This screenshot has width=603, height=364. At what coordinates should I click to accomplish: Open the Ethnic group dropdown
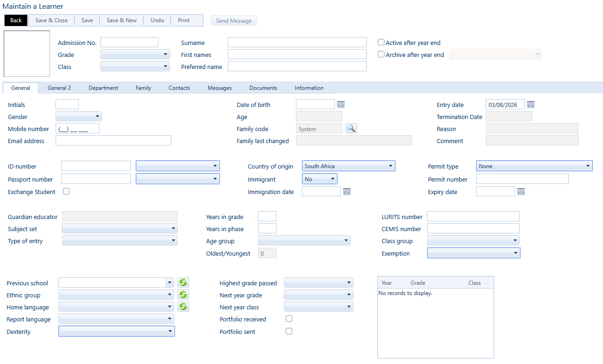tap(116, 295)
